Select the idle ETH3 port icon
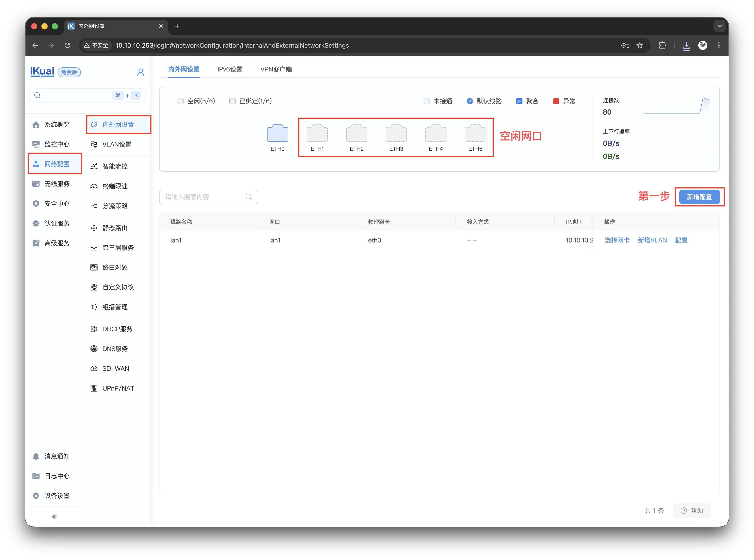The height and width of the screenshot is (560, 754). (x=396, y=133)
